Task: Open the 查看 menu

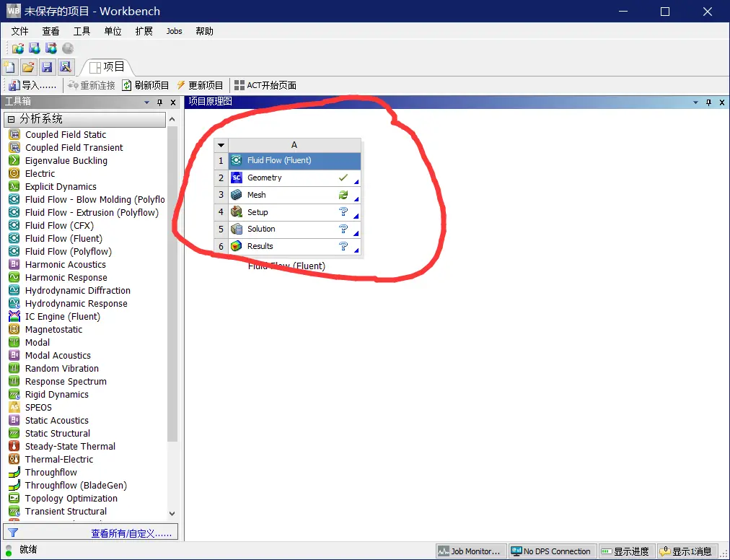Action: [50, 31]
